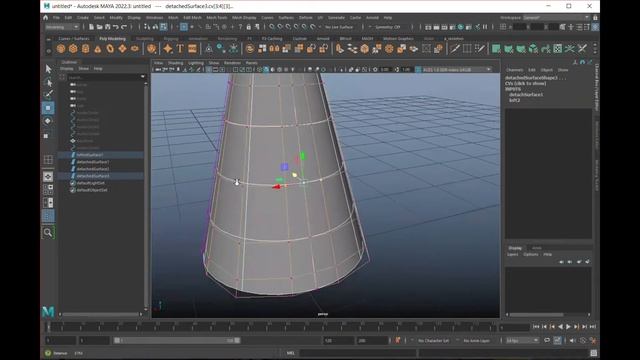
Task: Select the polygon cone shelf icon
Action: coord(98,49)
